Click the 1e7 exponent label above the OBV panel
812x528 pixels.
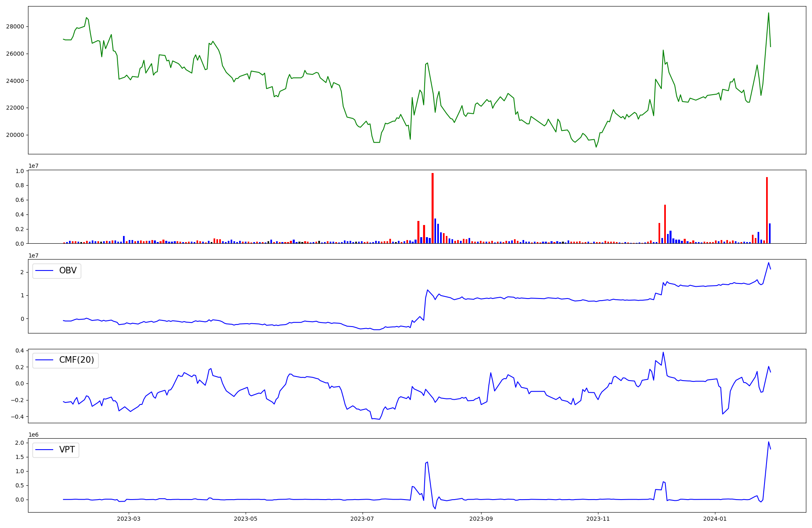(x=33, y=255)
